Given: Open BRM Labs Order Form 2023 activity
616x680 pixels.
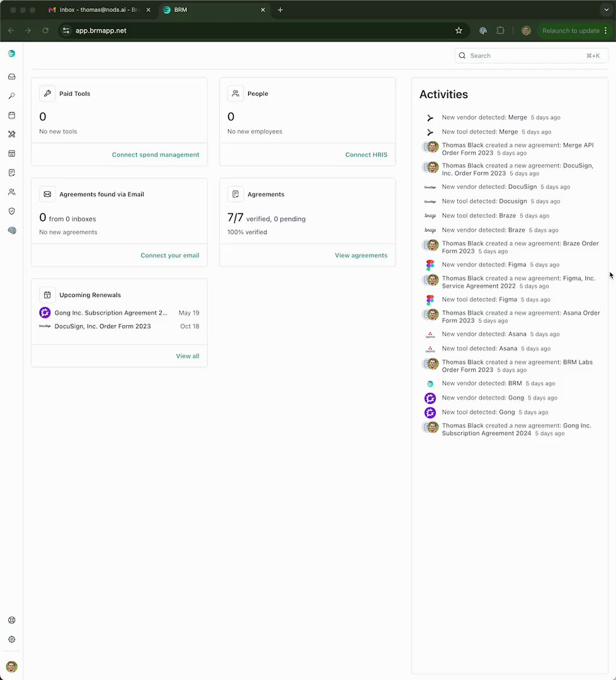Looking at the screenshot, I should pyautogui.click(x=517, y=366).
